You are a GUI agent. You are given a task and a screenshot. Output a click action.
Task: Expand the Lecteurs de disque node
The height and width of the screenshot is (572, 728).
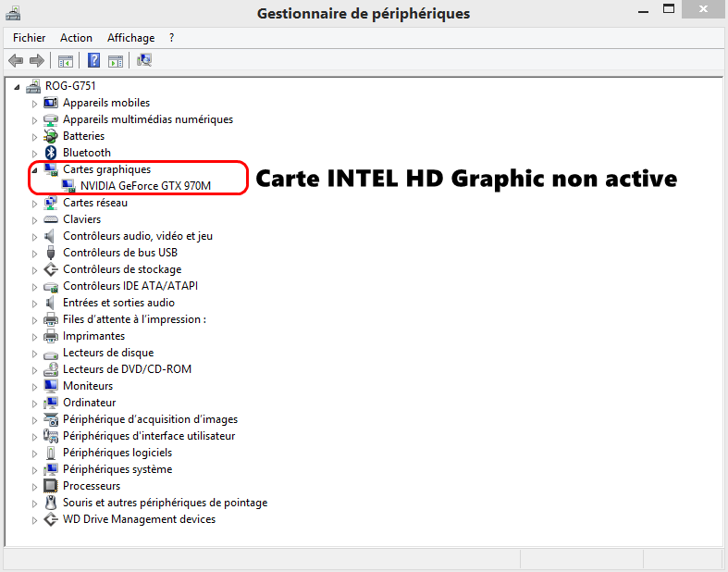35,353
